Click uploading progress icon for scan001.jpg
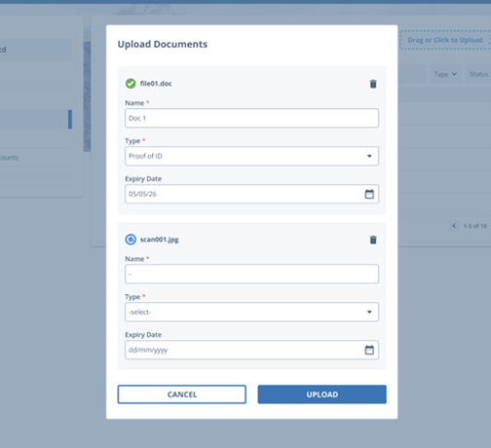Image resolution: width=491 pixels, height=448 pixels. [x=131, y=240]
